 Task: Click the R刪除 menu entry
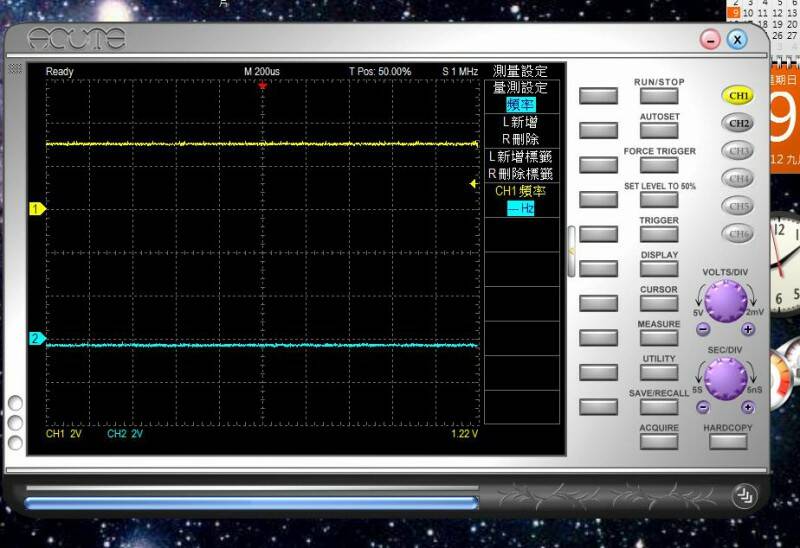click(x=520, y=139)
